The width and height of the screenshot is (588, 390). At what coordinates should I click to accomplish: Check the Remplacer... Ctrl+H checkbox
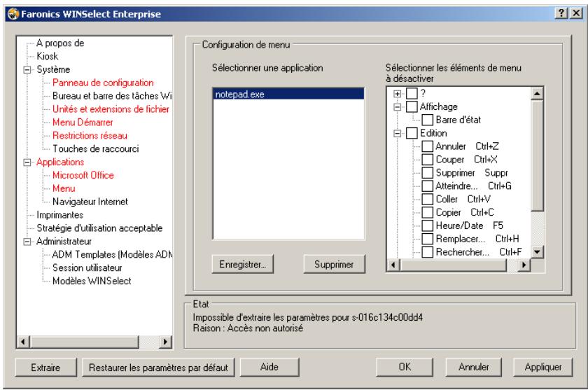click(428, 239)
